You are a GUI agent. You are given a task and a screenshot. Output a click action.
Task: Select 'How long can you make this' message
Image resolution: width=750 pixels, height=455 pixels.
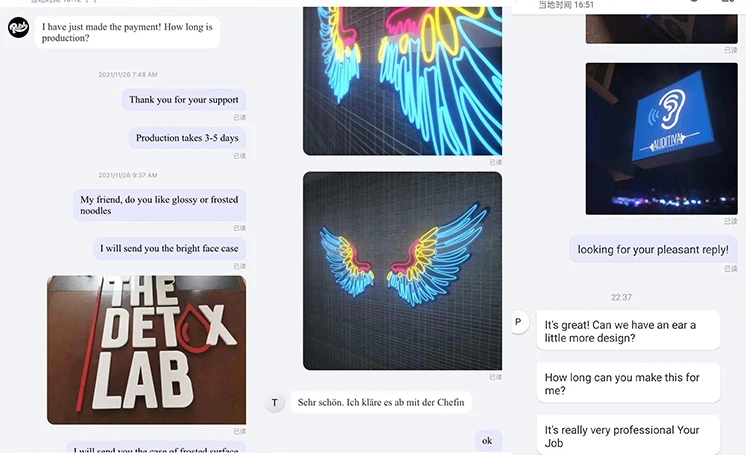click(628, 384)
